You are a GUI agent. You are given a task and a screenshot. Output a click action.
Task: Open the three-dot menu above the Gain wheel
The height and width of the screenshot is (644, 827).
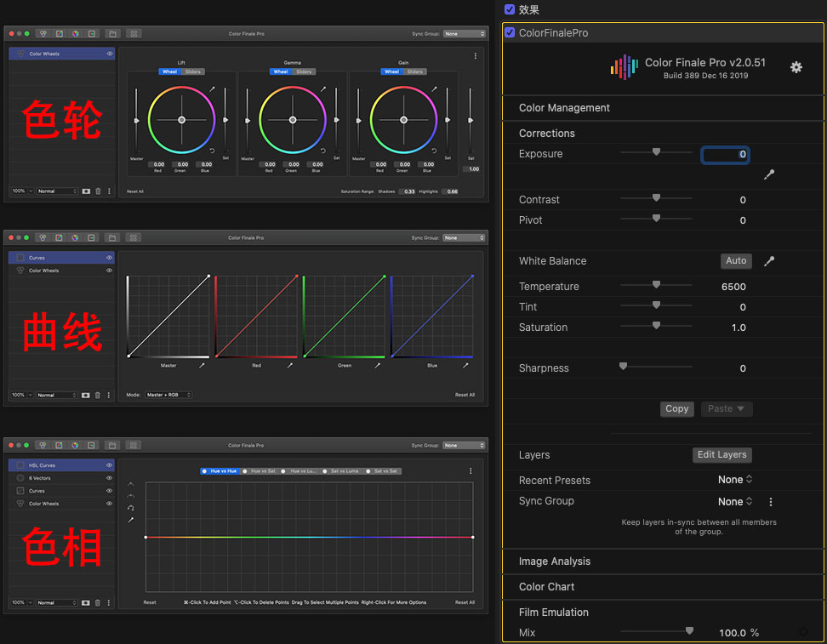click(476, 56)
